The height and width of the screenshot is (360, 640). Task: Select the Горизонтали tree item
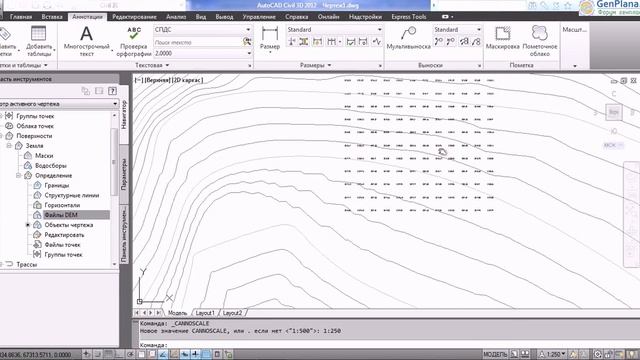pyautogui.click(x=62, y=205)
